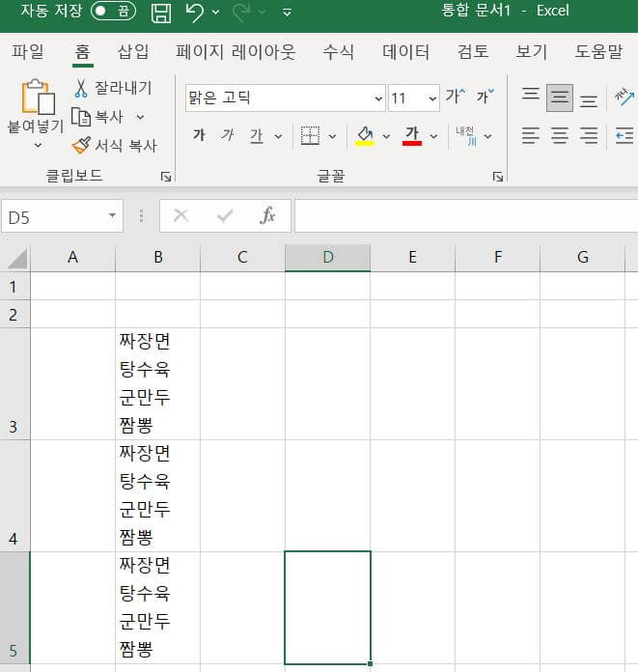The width and height of the screenshot is (638, 672).
Task: Toggle Italic formatting (기울임 가)
Action: (x=227, y=135)
